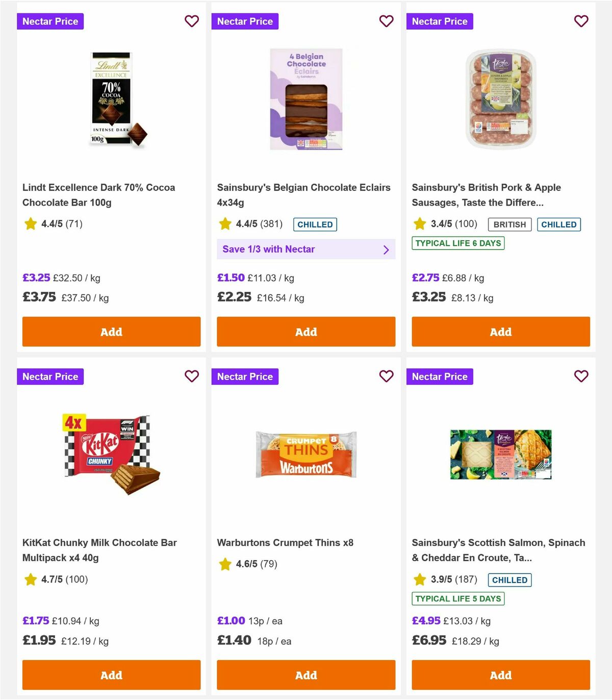
Task: Expand the Save 1/3 with Nectar offer
Action: click(x=305, y=249)
